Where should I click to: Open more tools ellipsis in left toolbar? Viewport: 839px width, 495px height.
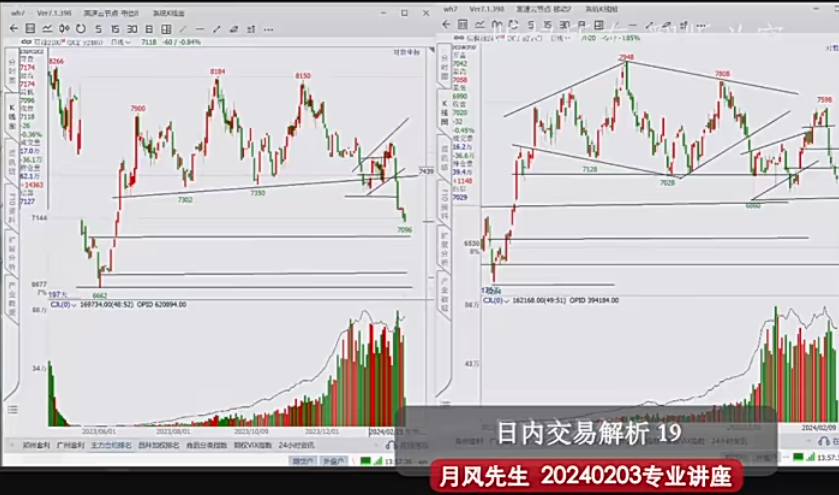[x=269, y=29]
